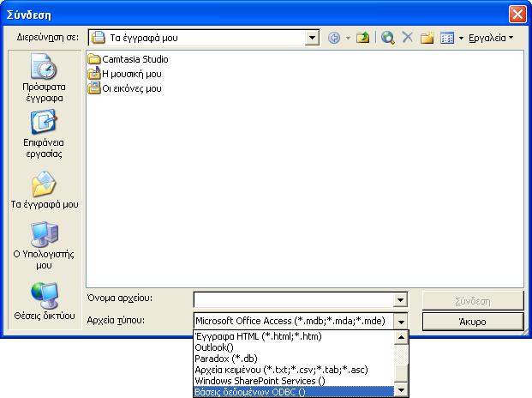The image size is (532, 398).
Task: Click the file type list scrollbar thumb
Action: (402, 373)
